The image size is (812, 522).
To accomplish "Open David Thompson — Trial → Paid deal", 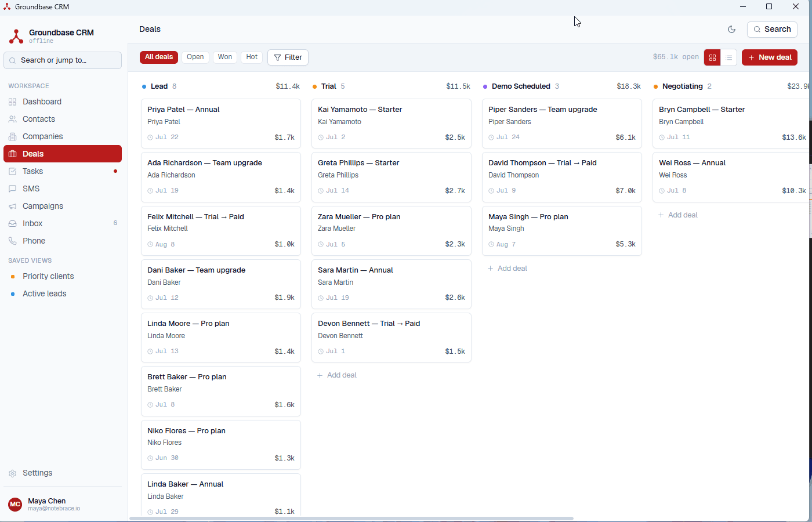I will tap(562, 177).
